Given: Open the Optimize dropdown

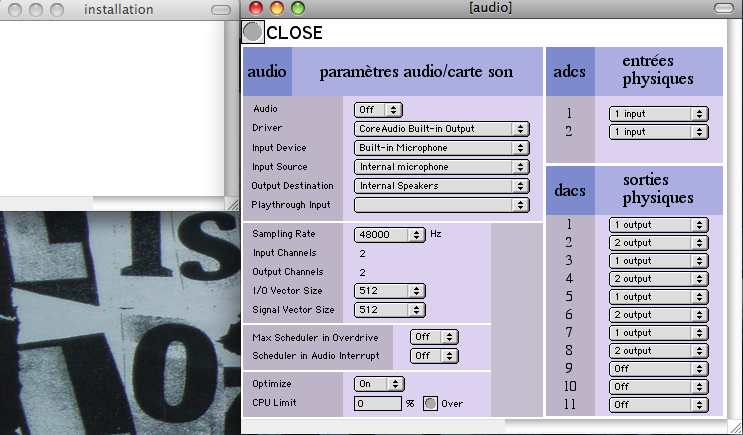Looking at the screenshot, I should pyautogui.click(x=380, y=384).
